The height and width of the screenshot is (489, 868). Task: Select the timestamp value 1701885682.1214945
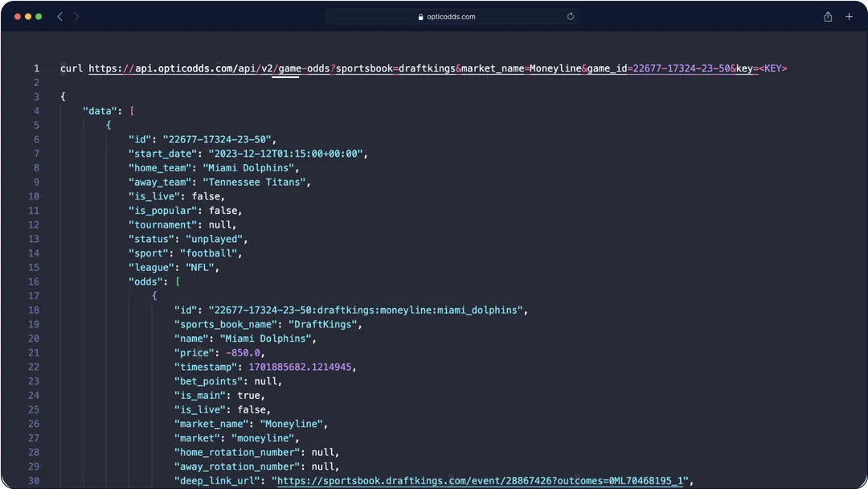coord(300,368)
